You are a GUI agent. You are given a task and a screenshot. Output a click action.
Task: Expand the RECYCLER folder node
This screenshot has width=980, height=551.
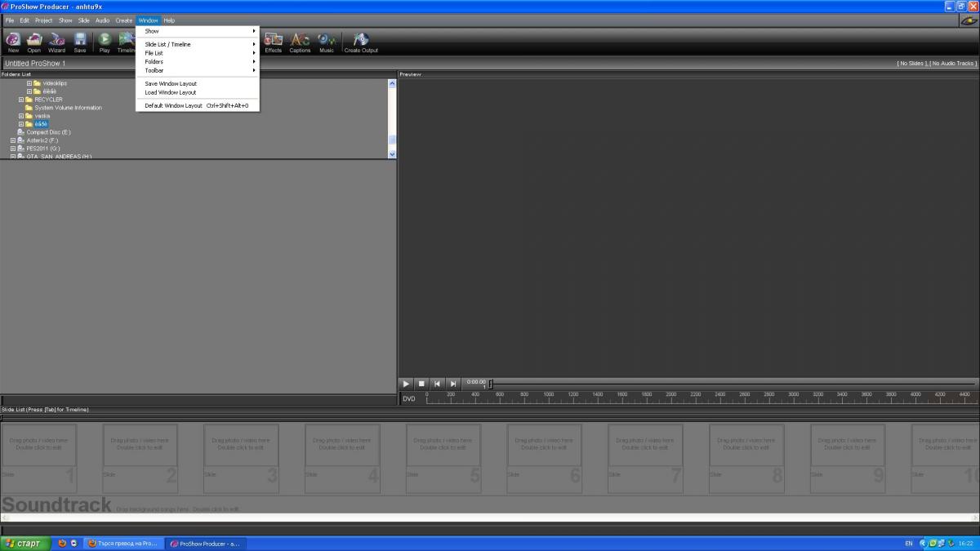[21, 100]
